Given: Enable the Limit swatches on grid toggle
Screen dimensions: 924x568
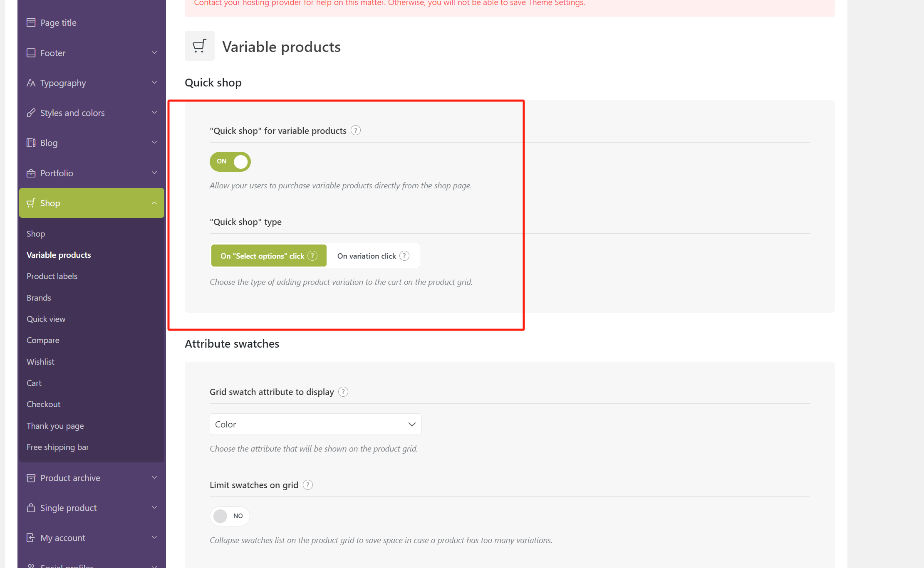Looking at the screenshot, I should [229, 516].
